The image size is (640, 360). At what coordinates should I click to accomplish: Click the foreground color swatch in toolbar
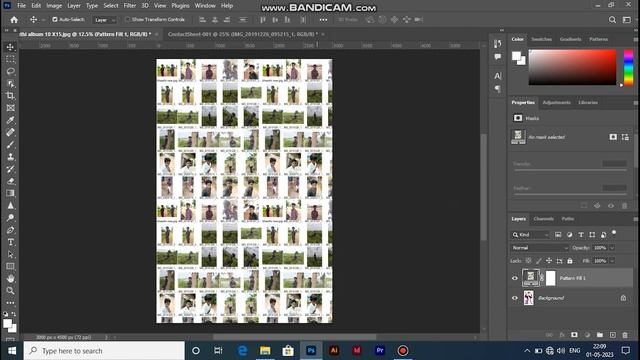click(x=7, y=324)
